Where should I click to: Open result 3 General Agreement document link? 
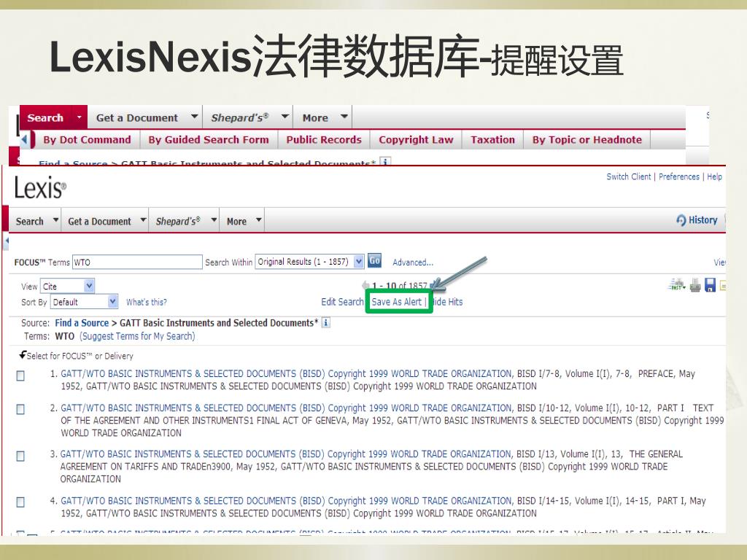285,454
